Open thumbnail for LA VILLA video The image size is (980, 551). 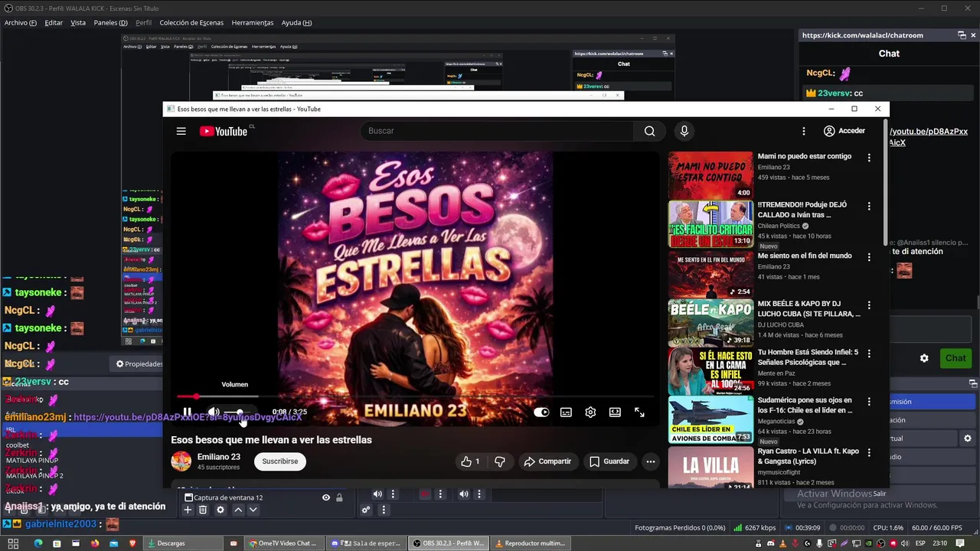coord(710,468)
